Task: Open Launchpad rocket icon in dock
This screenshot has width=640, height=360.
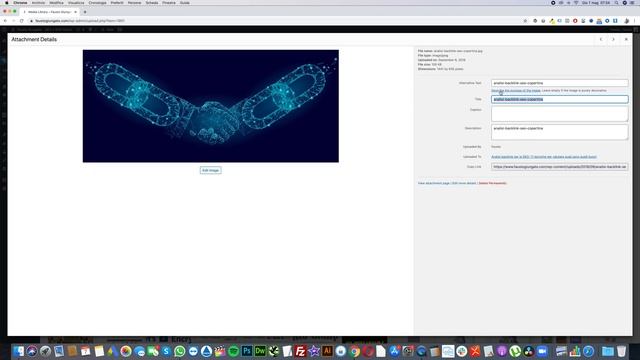Action: (x=45, y=351)
